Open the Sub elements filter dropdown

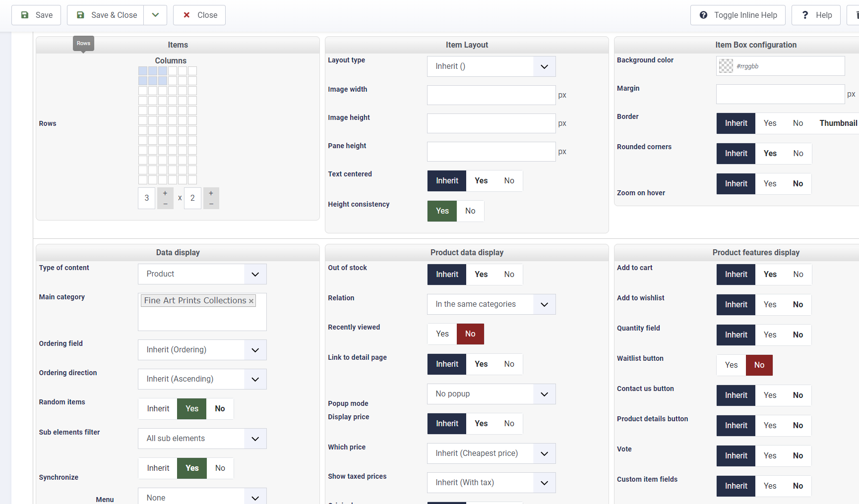202,439
